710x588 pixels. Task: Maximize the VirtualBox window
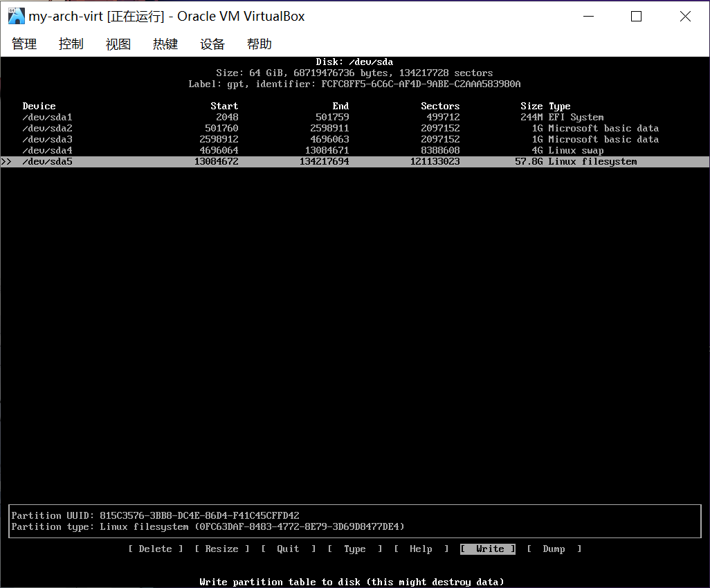coord(636,17)
